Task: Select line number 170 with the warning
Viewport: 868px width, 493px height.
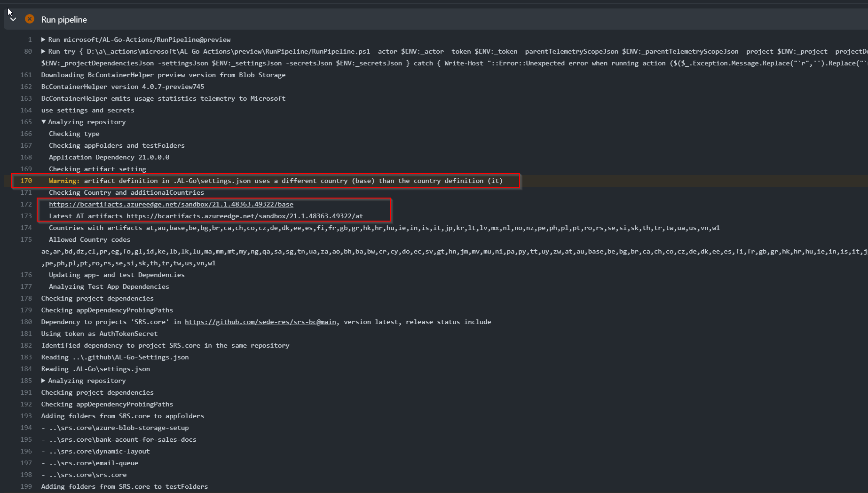Action: coord(26,181)
